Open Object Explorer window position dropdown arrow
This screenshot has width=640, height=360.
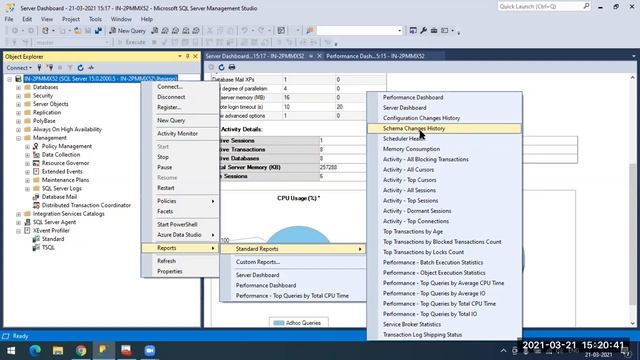[x=180, y=56]
